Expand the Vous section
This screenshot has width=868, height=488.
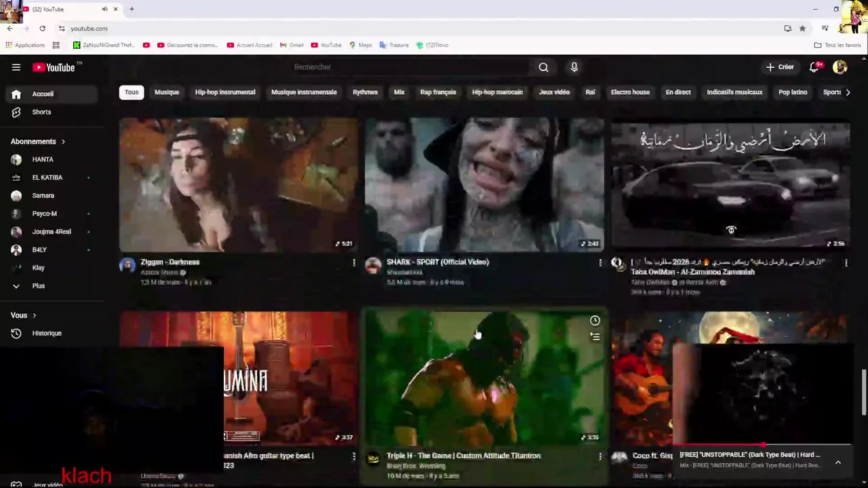point(24,315)
